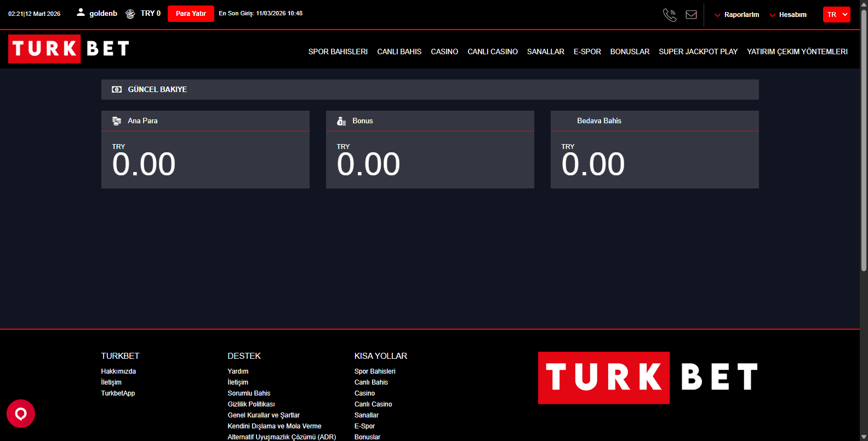This screenshot has width=868, height=441.
Task: Open CANLI CASINO menu item
Action: pos(493,51)
